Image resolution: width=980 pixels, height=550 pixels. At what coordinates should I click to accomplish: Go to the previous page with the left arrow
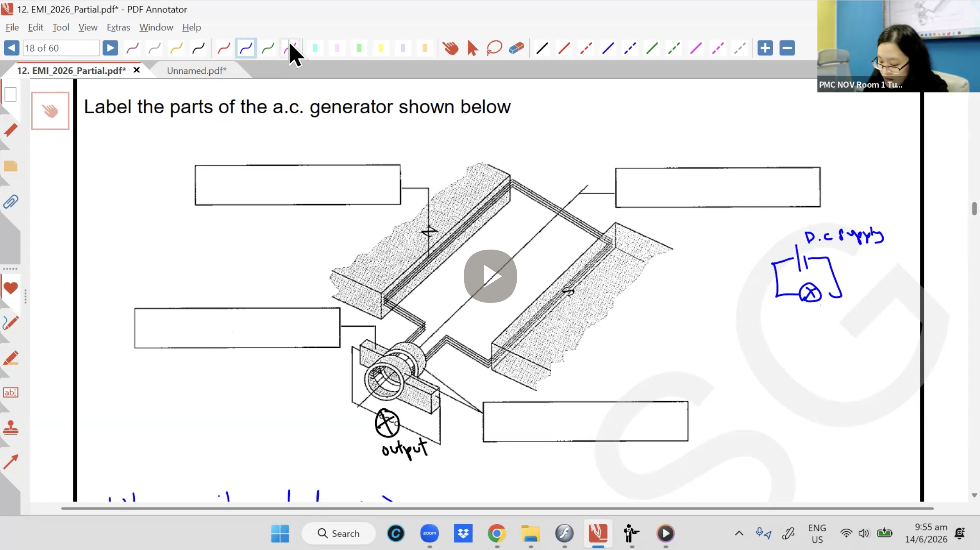point(12,48)
